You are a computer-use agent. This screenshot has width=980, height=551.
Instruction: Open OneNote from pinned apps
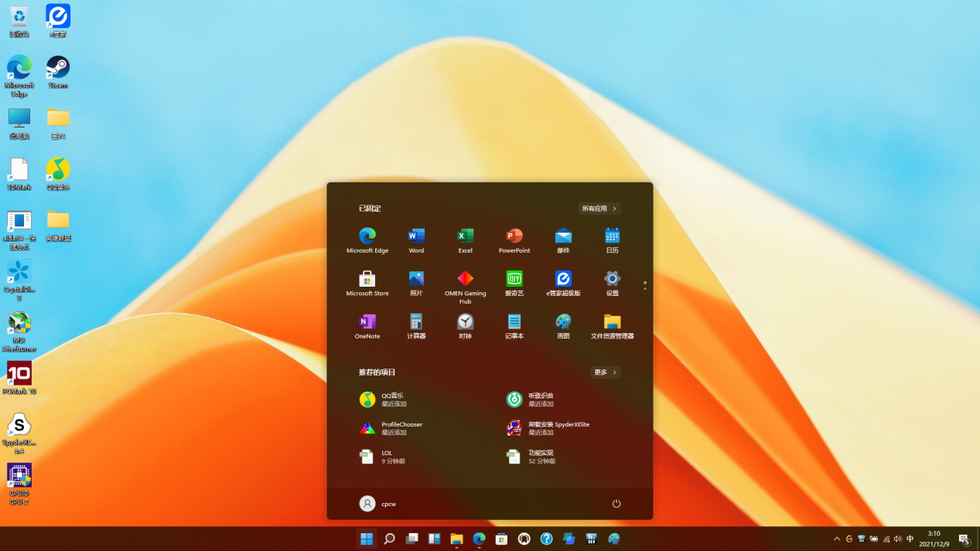367,325
